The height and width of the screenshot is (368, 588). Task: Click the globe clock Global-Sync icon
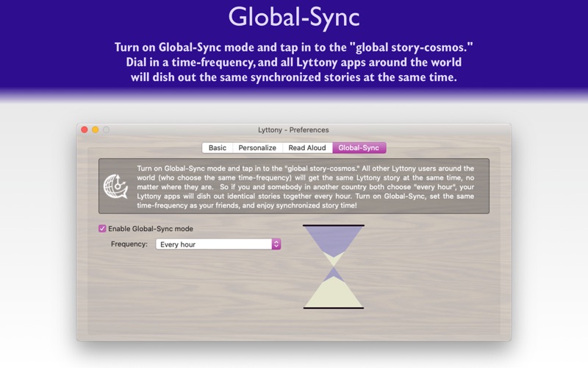tap(115, 186)
